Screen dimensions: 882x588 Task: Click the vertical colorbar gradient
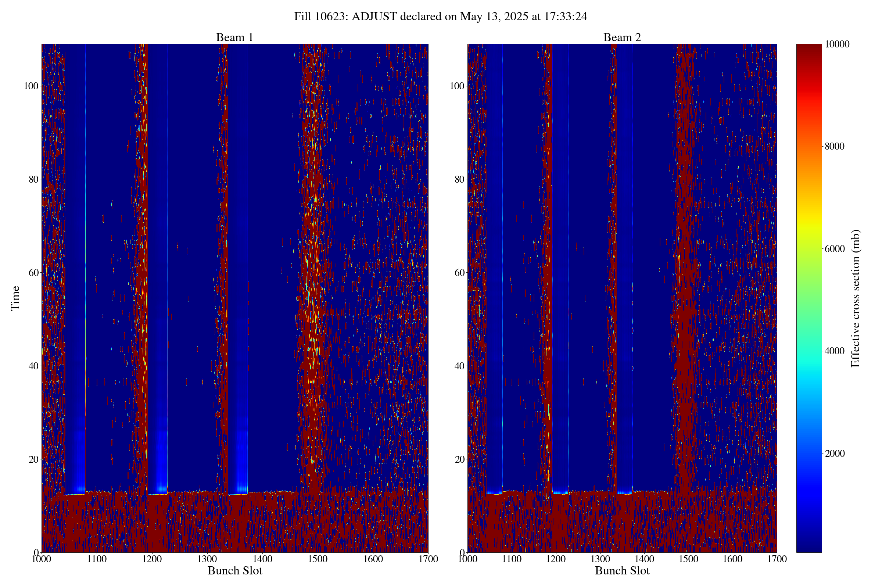(809, 298)
